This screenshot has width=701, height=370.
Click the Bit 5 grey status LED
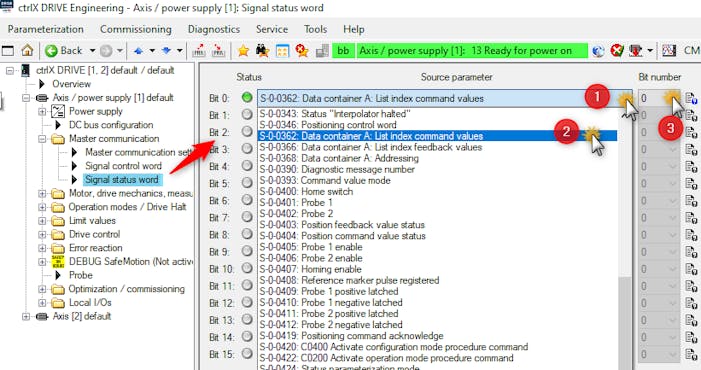pos(247,183)
